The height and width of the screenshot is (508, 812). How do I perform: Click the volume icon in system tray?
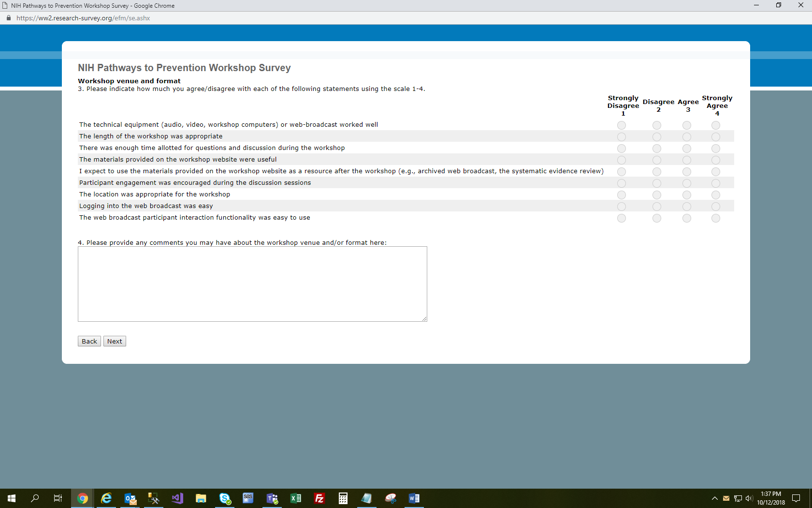click(x=749, y=498)
